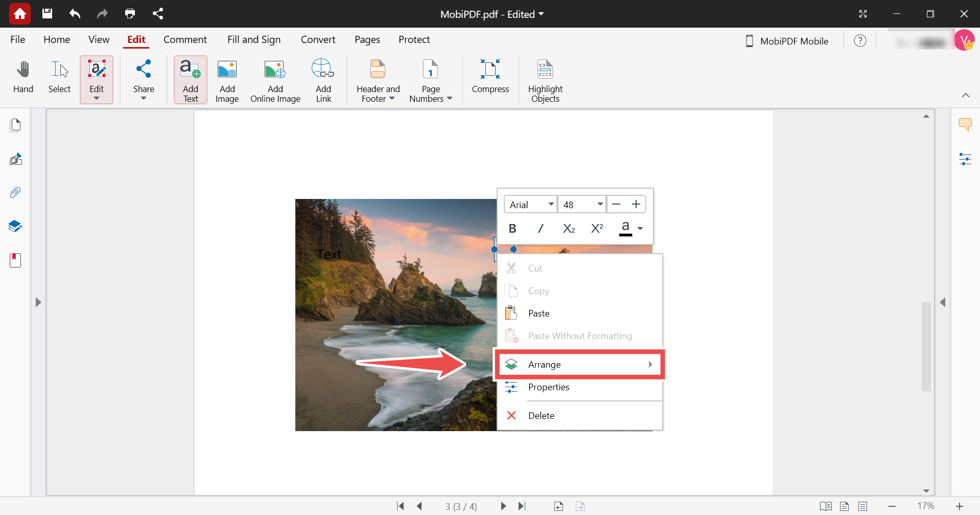
Task: Toggle Subscript formatting
Action: [569, 229]
